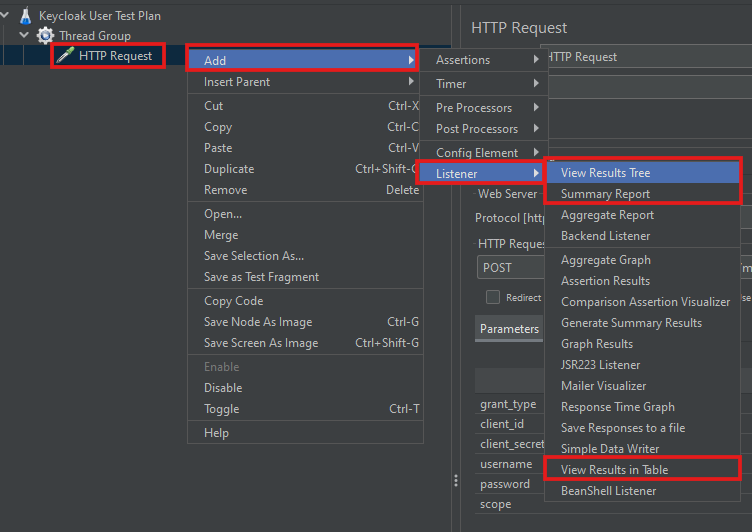752x532 pixels.
Task: Add a JSR223 Listener
Action: point(643,365)
